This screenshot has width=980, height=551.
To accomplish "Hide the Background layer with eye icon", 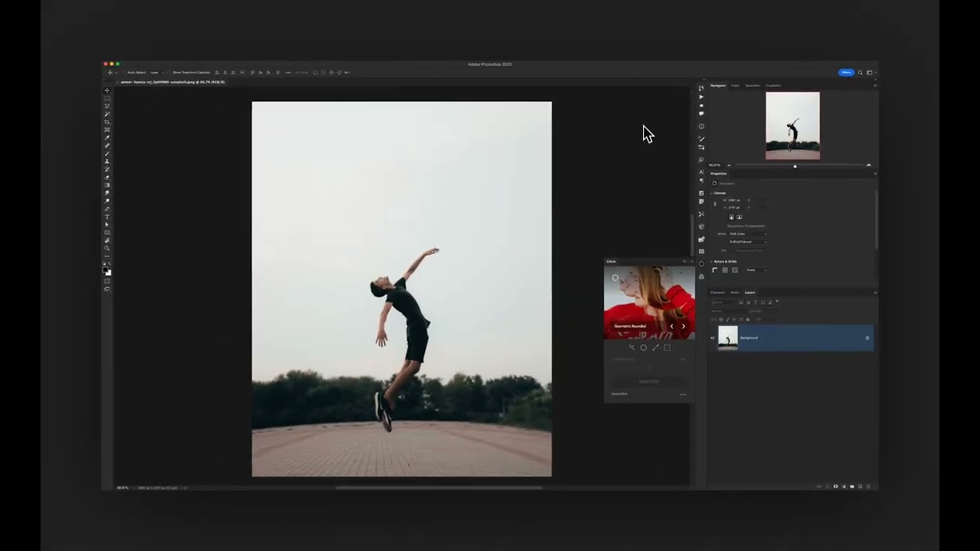I will click(713, 337).
